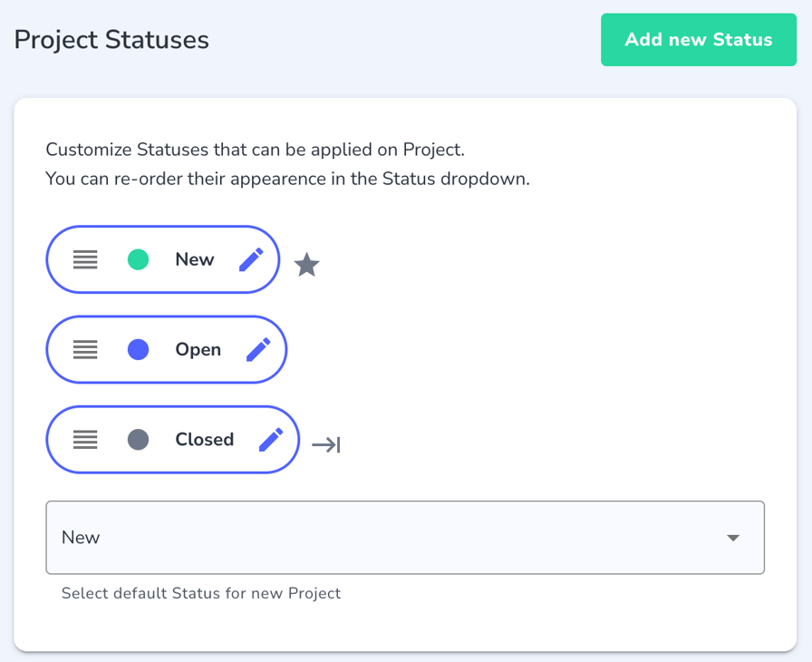Click the Project Statuses heading

(111, 40)
